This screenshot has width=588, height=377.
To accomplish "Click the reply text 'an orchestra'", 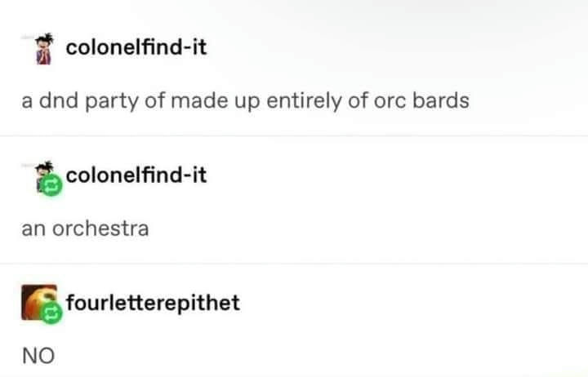I will tap(85, 228).
